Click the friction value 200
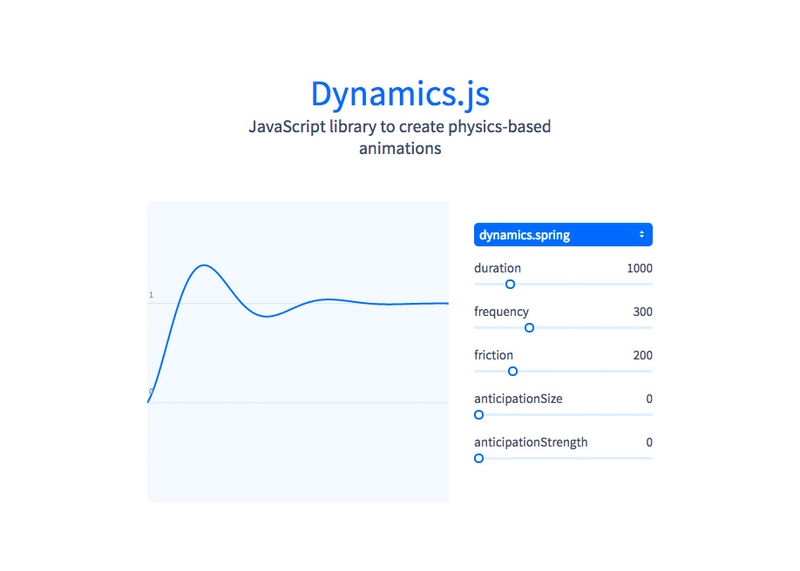 point(642,355)
